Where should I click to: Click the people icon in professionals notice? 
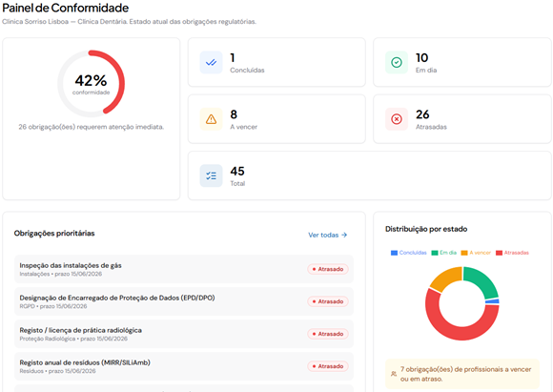click(x=394, y=374)
